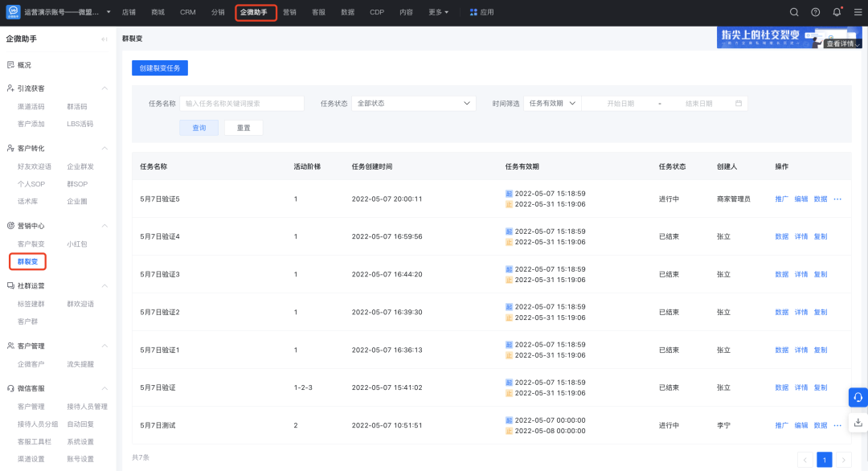
Task: Open more actions ellipsis for 5月7日验证5
Action: [x=837, y=199]
